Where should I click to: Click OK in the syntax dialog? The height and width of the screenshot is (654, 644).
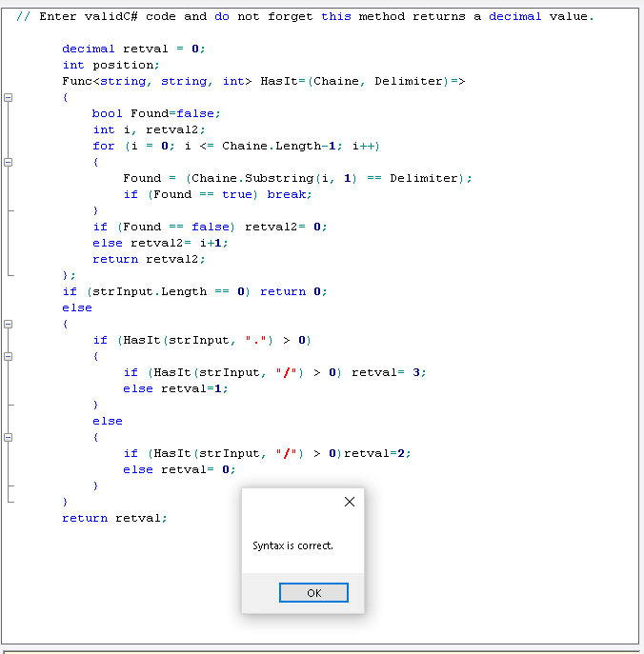313,592
